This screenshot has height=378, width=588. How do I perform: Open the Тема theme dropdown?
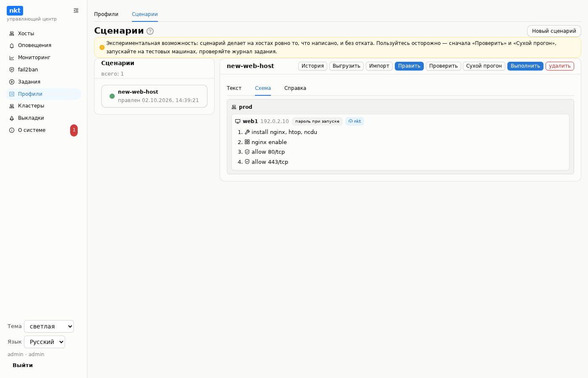click(x=49, y=326)
